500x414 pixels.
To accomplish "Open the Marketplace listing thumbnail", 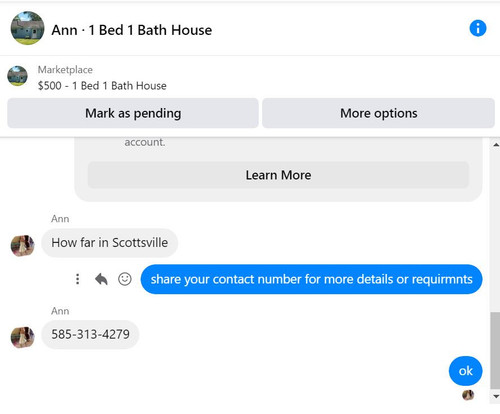I will pos(17,76).
